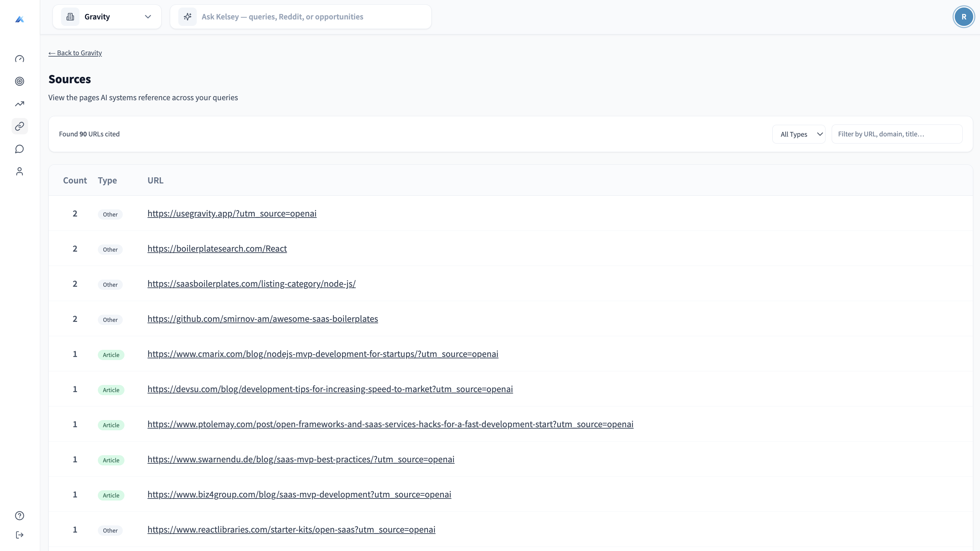Open the github awesome-saas-boilerplates link

pyautogui.click(x=263, y=319)
